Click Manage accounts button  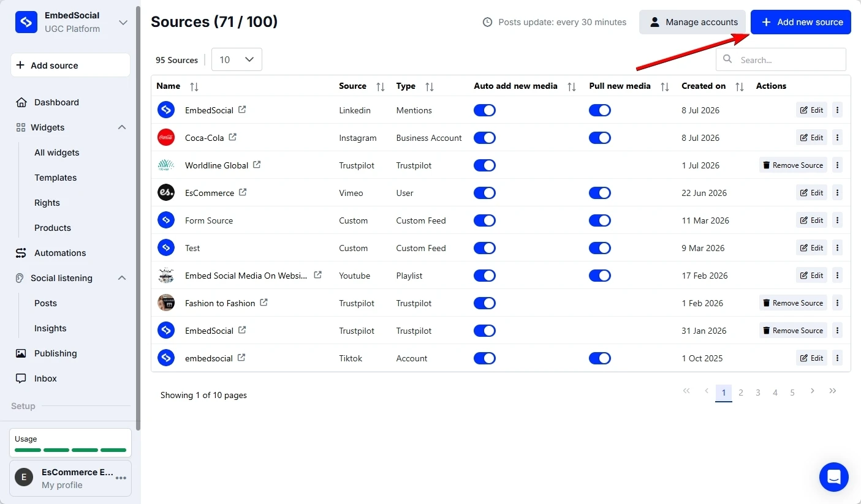point(692,22)
